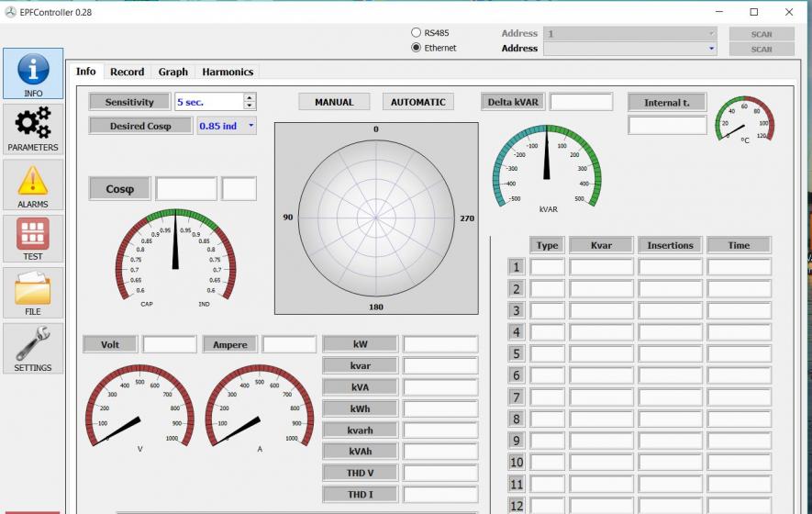Select the RS485 radio button
Screen dimensions: 812x514
(x=416, y=33)
